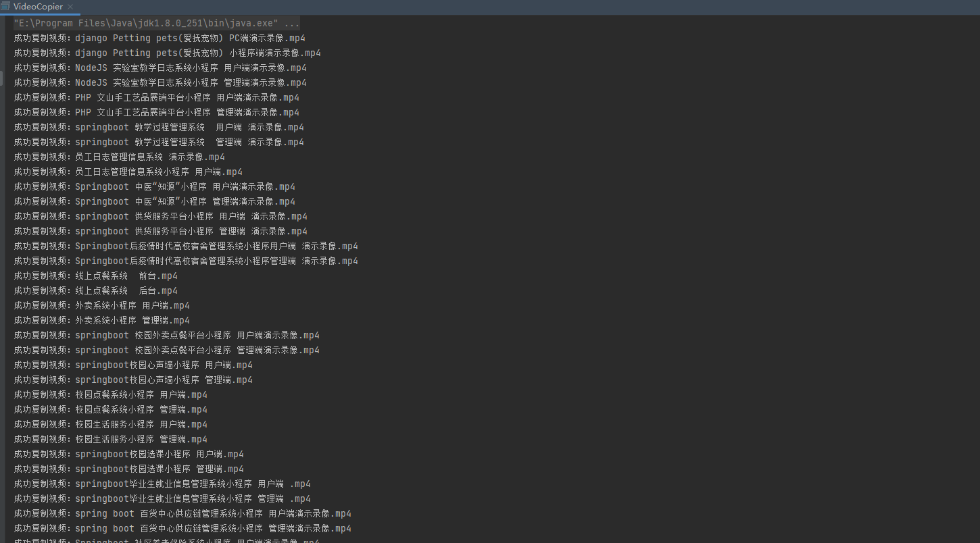Click line '线上点餐系统 后台.mp4'
980x543 pixels.
pos(95,290)
